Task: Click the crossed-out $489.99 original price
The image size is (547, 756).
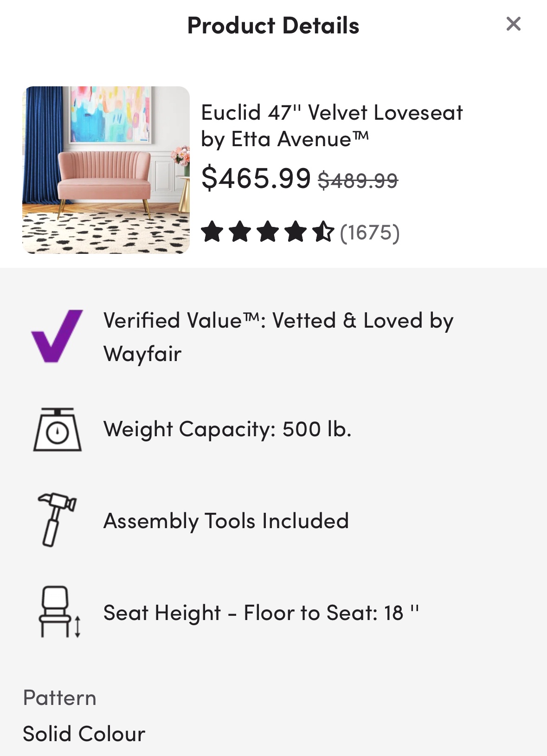Action: (358, 180)
